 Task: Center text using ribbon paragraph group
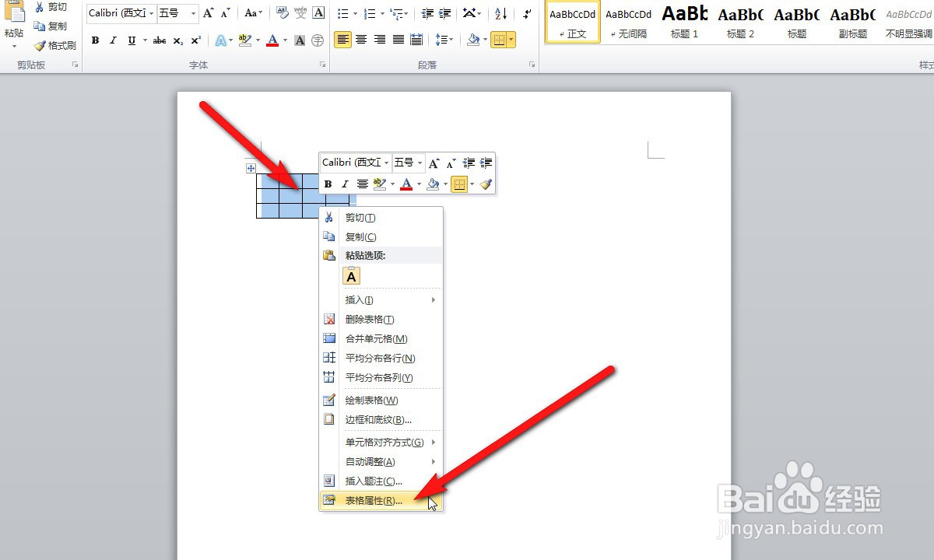click(x=361, y=40)
